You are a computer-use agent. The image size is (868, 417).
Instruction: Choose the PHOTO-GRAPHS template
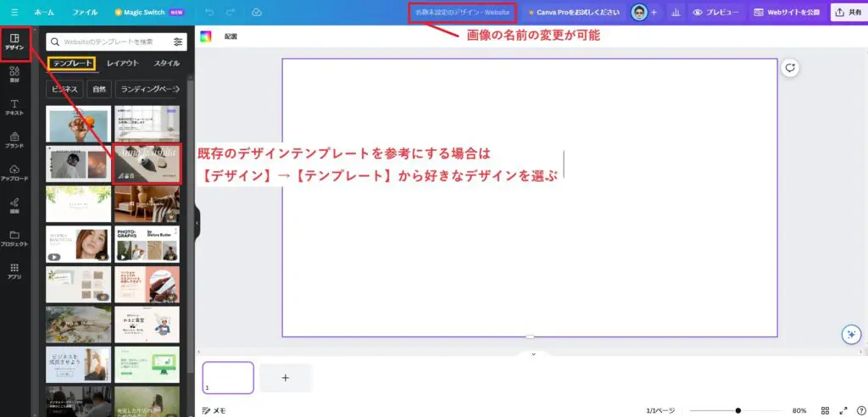(x=147, y=243)
